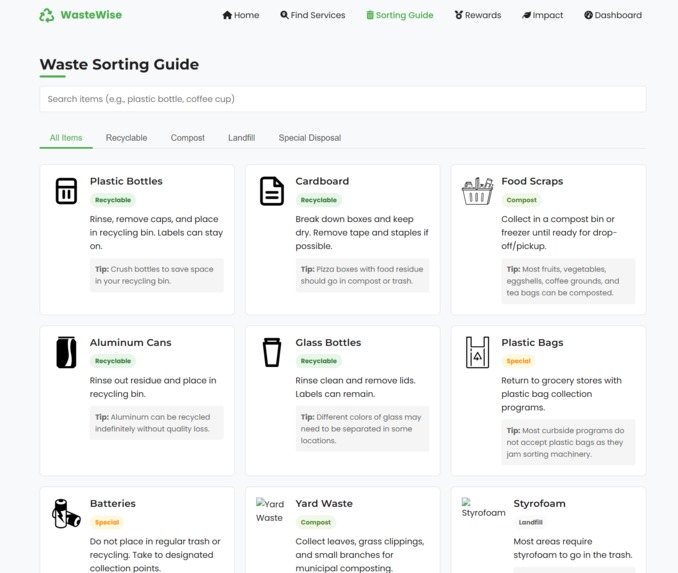Click the Styrofoam card title
The image size is (678, 573).
pos(539,503)
